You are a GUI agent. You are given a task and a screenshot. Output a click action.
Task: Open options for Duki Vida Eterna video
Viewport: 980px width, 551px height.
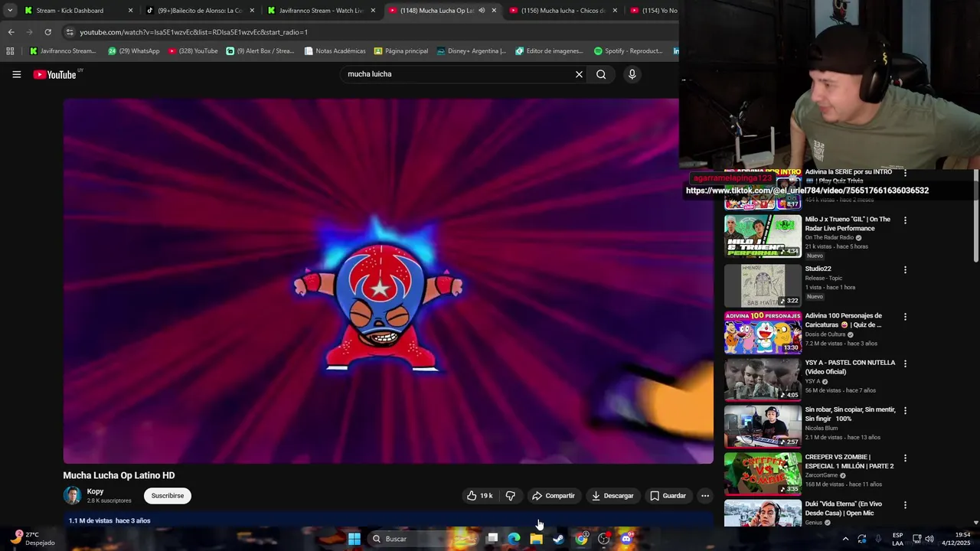pyautogui.click(x=905, y=505)
